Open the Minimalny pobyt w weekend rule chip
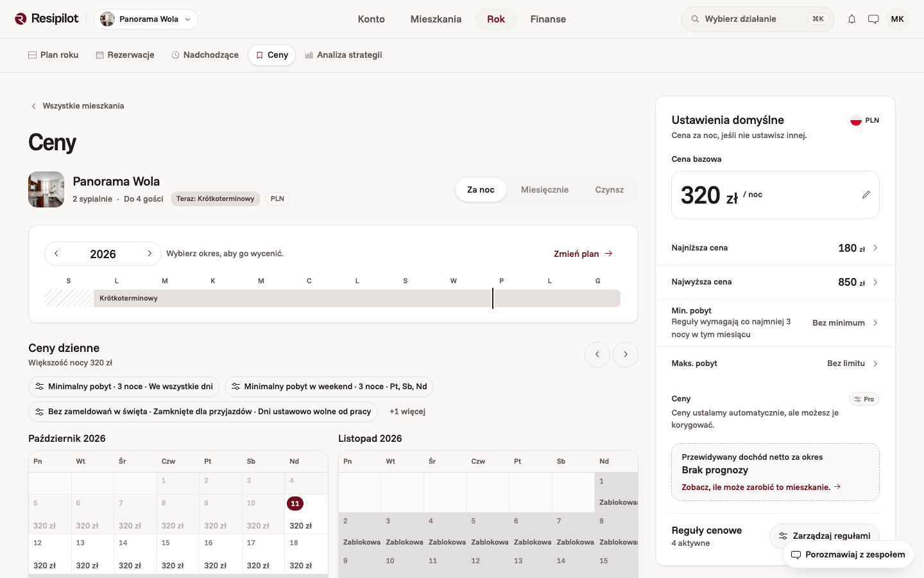Image resolution: width=924 pixels, height=578 pixels. coord(329,387)
